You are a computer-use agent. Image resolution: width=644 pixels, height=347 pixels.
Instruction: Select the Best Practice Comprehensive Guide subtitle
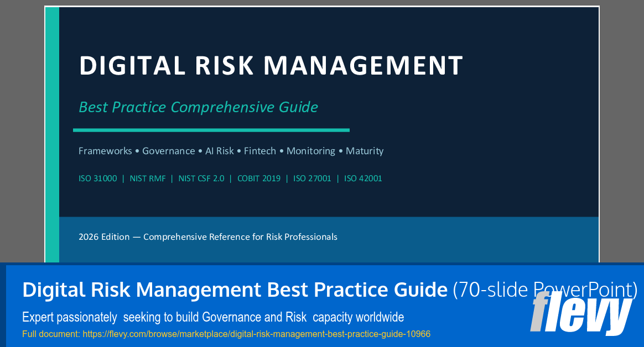198,107
